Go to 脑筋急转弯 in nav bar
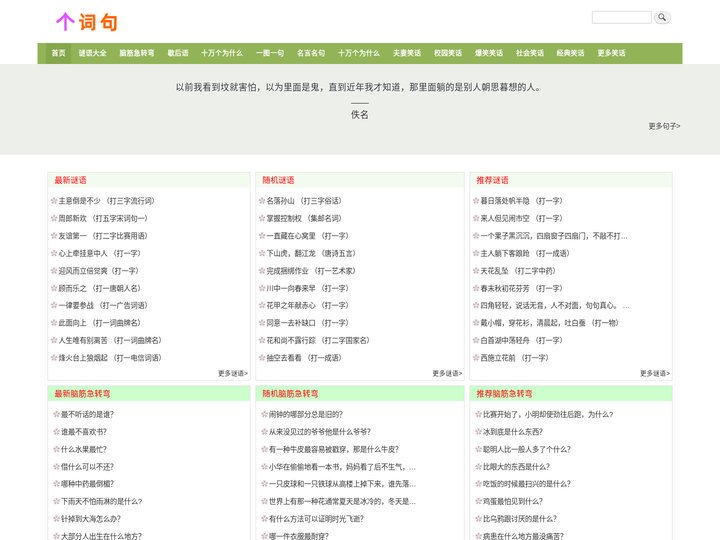The image size is (720, 540). click(x=137, y=53)
